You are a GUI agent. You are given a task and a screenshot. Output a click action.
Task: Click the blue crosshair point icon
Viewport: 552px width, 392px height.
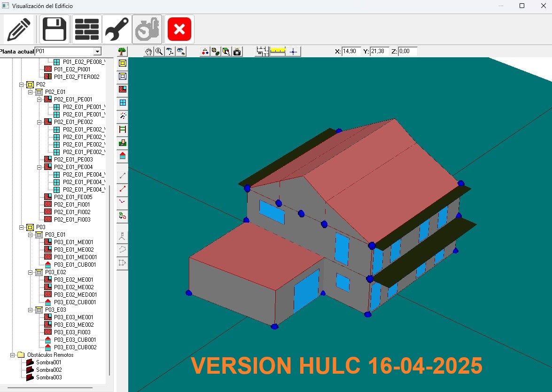(293, 52)
